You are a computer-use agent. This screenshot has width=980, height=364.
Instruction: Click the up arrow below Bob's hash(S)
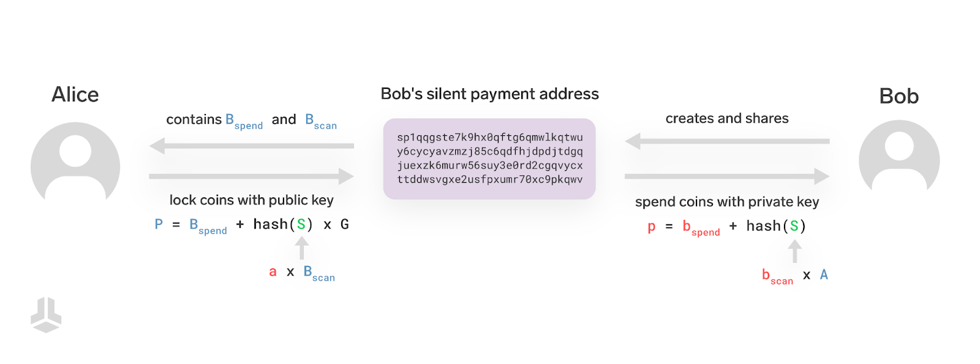pyautogui.click(x=794, y=251)
